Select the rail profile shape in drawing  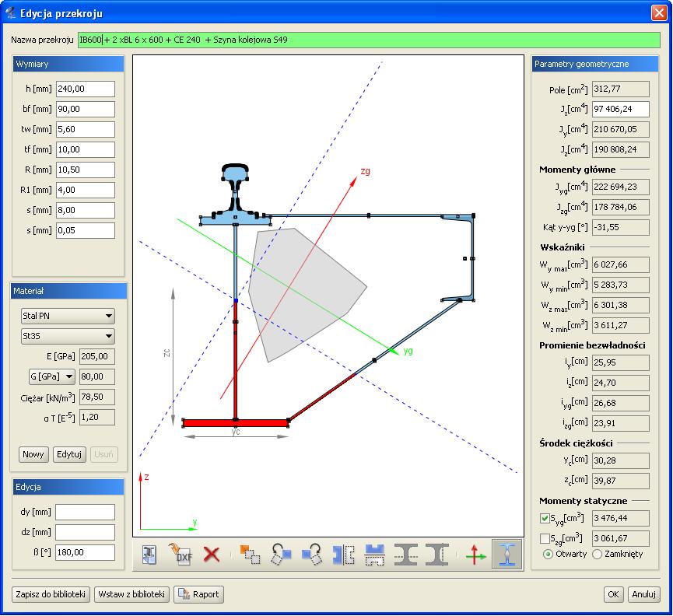click(235, 174)
